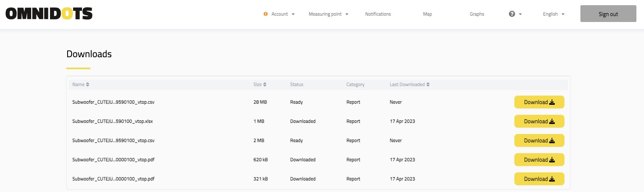
Task: Download the 2 MB csv report
Action: (x=539, y=140)
